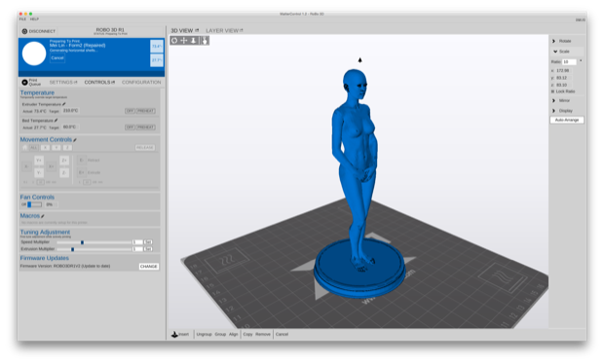604x364 pixels.
Task: Open the Ratio preset dropdown arrow
Action: pos(581,61)
